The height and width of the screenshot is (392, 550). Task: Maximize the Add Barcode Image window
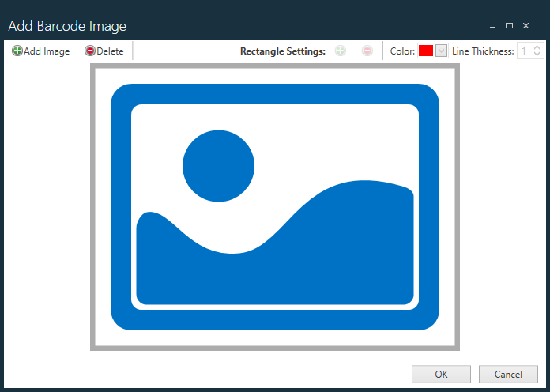509,26
